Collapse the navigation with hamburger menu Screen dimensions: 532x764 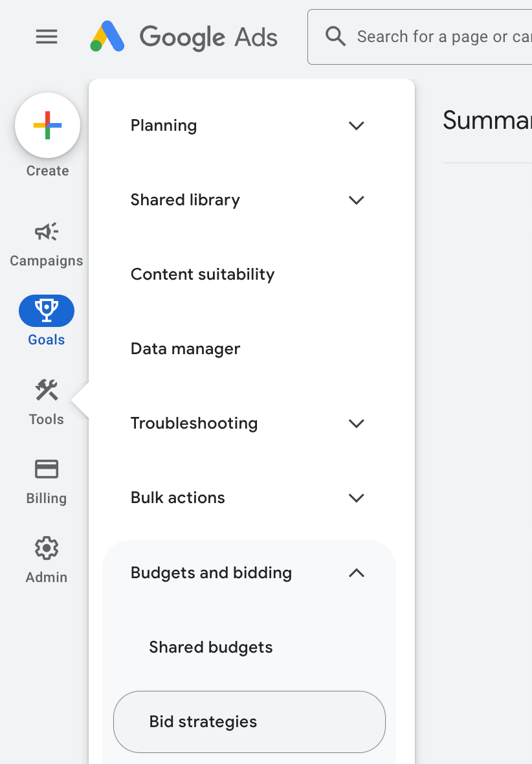(46, 37)
